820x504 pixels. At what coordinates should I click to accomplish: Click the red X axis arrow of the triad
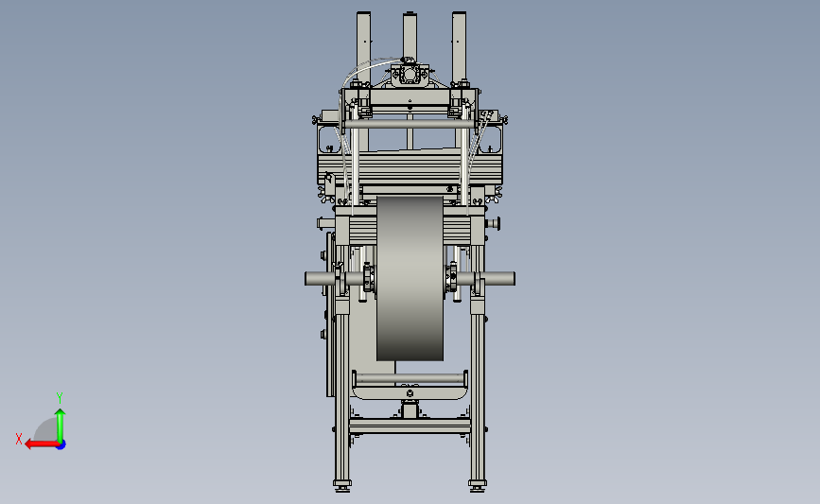(x=41, y=444)
